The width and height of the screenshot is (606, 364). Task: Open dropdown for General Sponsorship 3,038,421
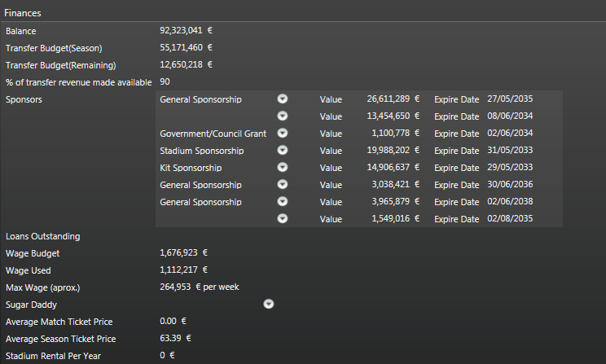coord(283,184)
